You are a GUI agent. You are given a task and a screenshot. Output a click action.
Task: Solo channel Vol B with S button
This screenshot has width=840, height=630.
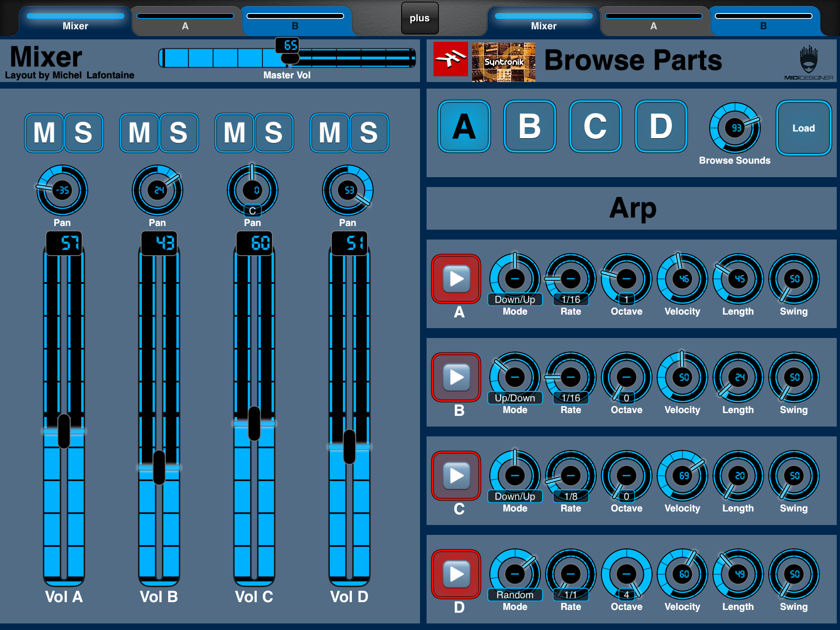tap(179, 133)
